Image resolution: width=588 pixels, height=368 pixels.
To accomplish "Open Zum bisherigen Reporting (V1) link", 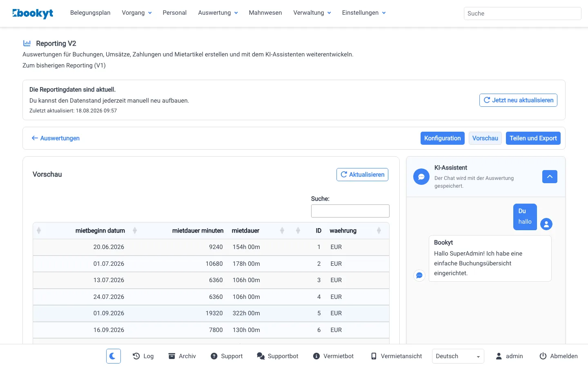I will (64, 65).
